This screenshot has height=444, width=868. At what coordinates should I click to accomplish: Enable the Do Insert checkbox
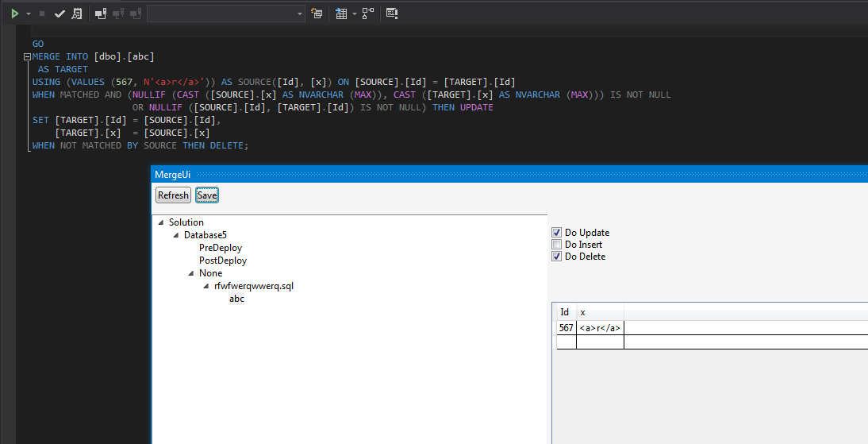click(x=557, y=245)
